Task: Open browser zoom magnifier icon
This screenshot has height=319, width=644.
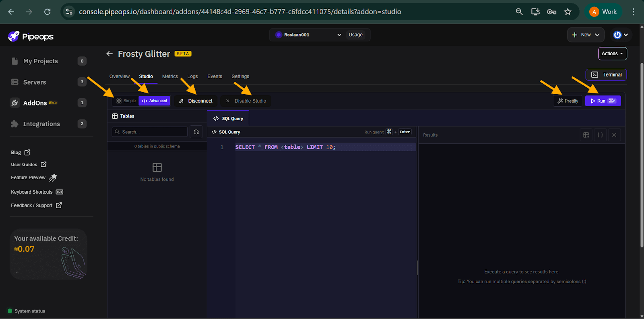Action: pyautogui.click(x=519, y=12)
